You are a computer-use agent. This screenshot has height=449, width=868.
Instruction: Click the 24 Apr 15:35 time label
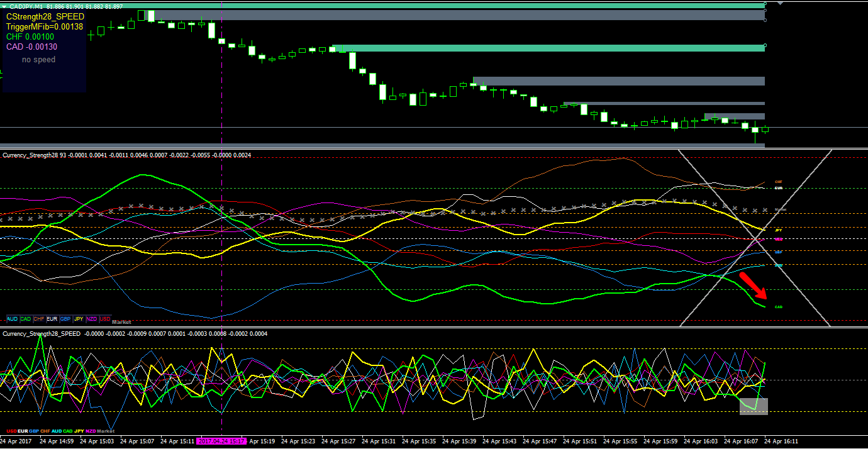(419, 441)
